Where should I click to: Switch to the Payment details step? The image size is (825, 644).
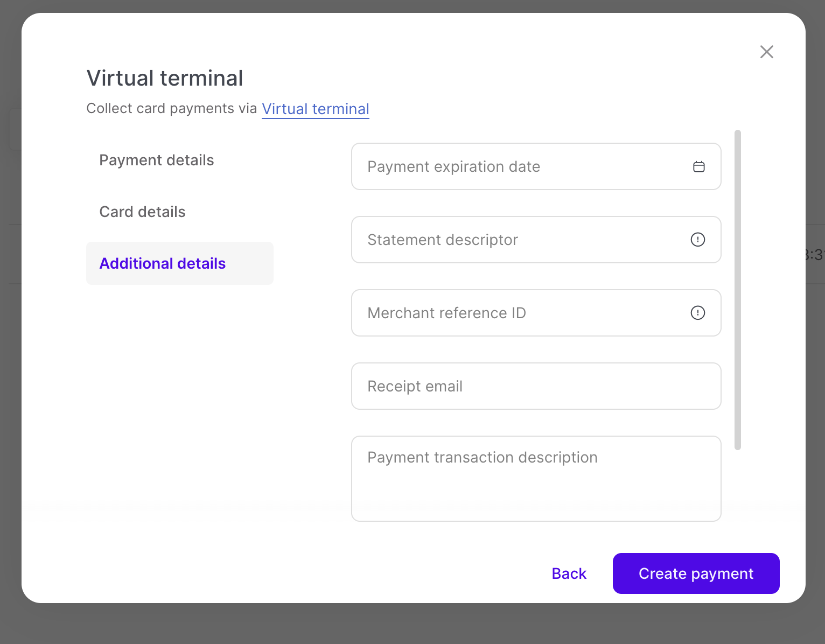click(x=157, y=160)
